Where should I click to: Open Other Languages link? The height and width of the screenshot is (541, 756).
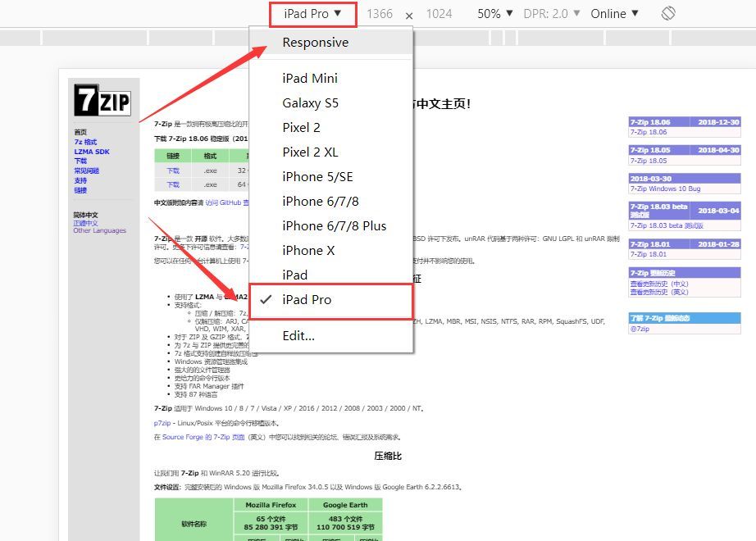tap(99, 230)
